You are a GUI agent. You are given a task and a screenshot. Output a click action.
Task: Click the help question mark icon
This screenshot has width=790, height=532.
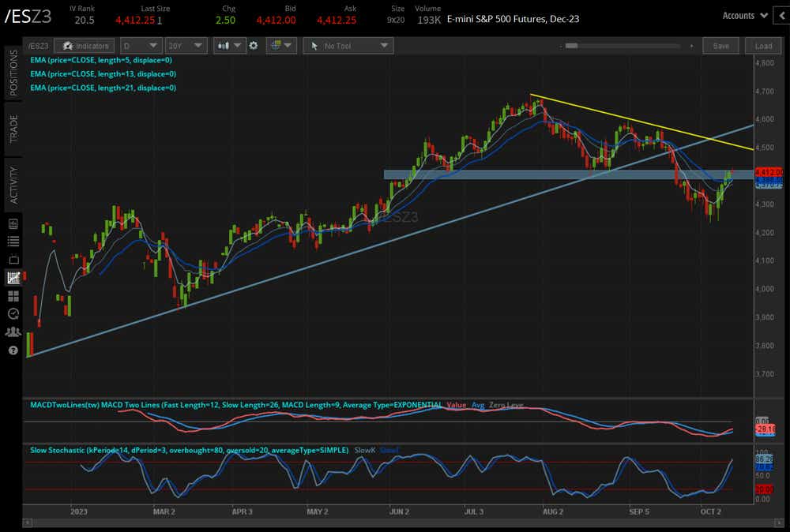[x=13, y=350]
